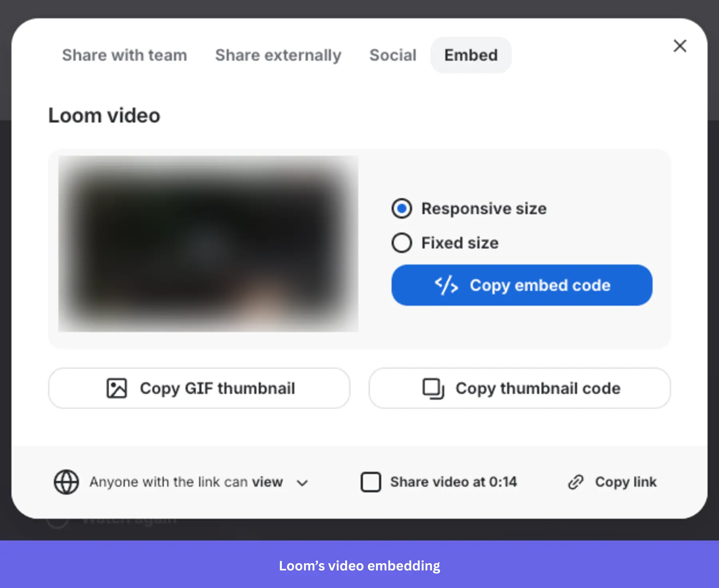Select the Fixed size option
The width and height of the screenshot is (719, 588).
point(401,242)
